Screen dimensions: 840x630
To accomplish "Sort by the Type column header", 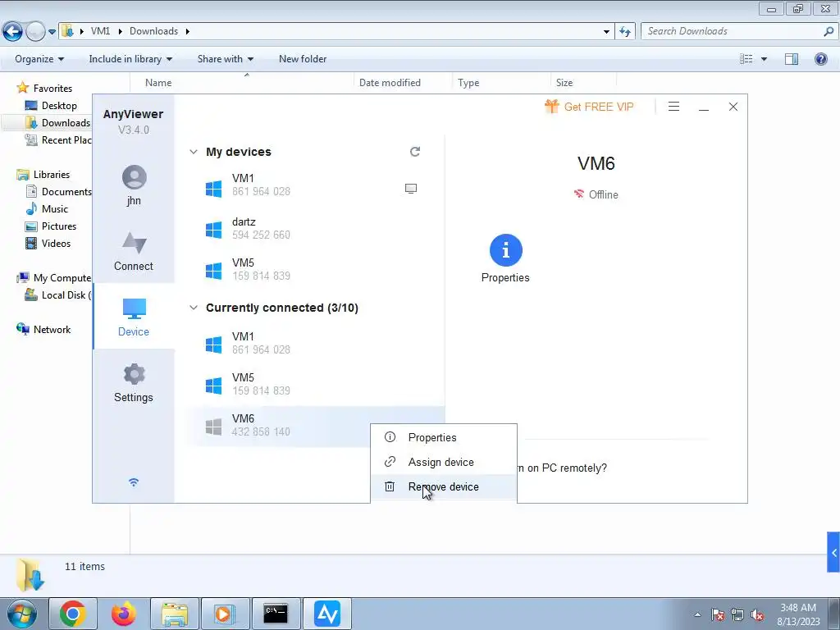I will tap(501, 83).
